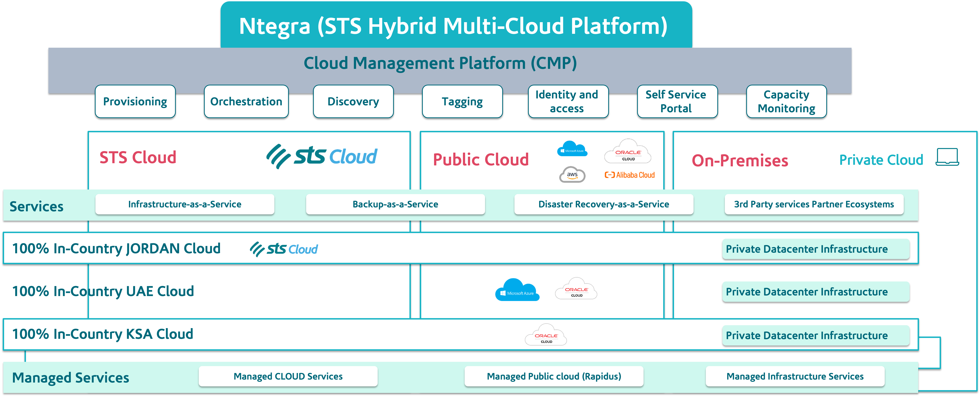Viewport: 980px width, 397px height.
Task: Click the Public Cloud heading
Action: click(481, 159)
